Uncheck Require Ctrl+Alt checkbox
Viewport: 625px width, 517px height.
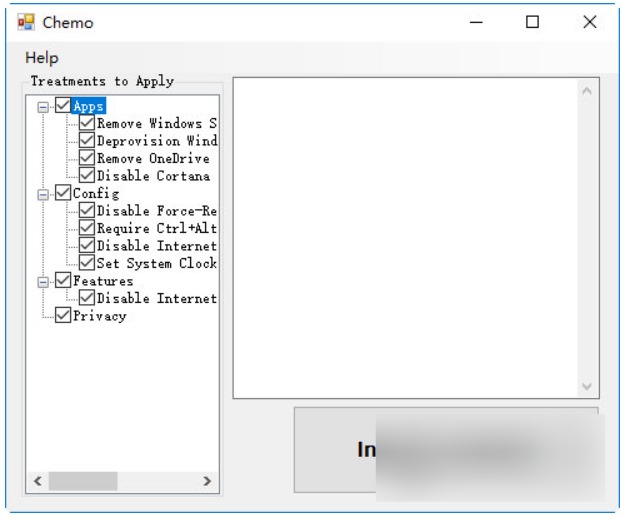click(86, 228)
